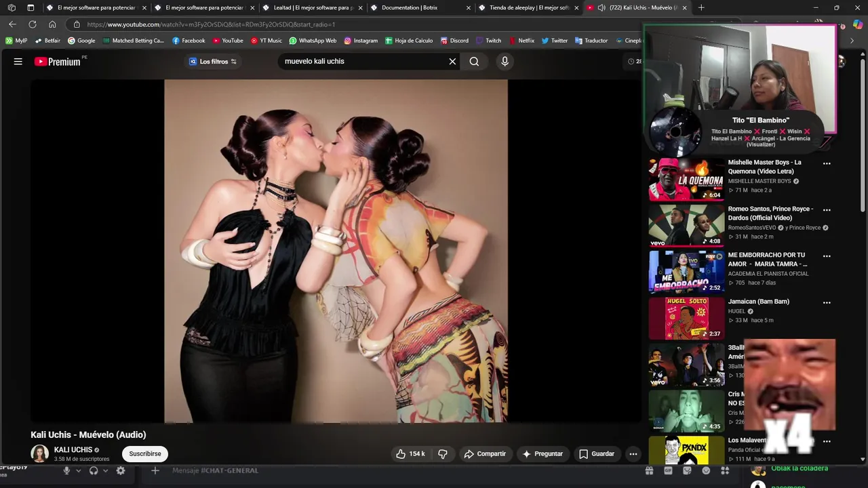Open more actions ellipsis next to Guardar
The width and height of the screenshot is (868, 488).
pos(633,453)
